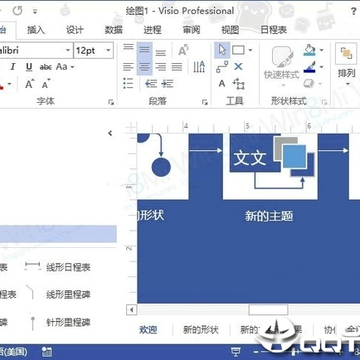Image resolution: width=360 pixels, height=360 pixels.
Task: Start presentation mode from status bar
Action: tap(236, 351)
